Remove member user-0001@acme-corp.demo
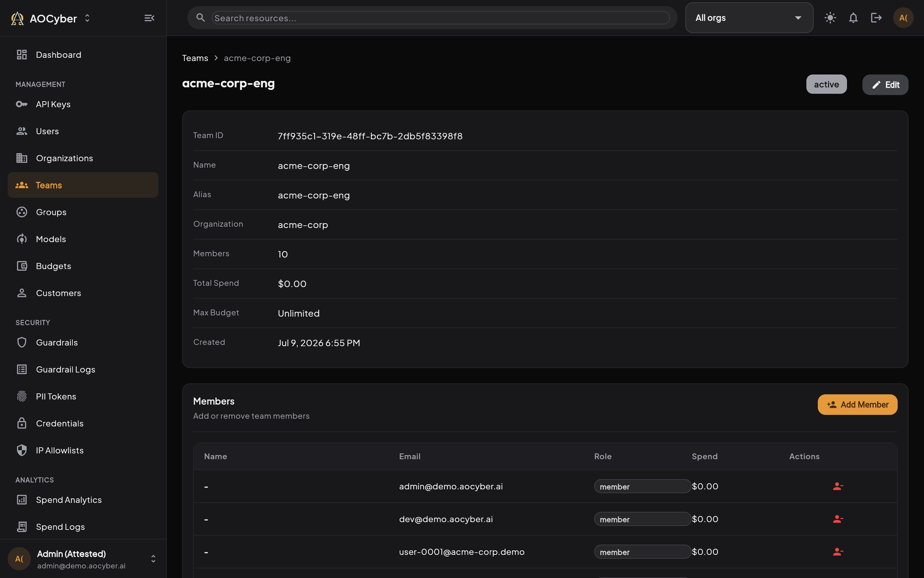This screenshot has height=578, width=924. [838, 552]
